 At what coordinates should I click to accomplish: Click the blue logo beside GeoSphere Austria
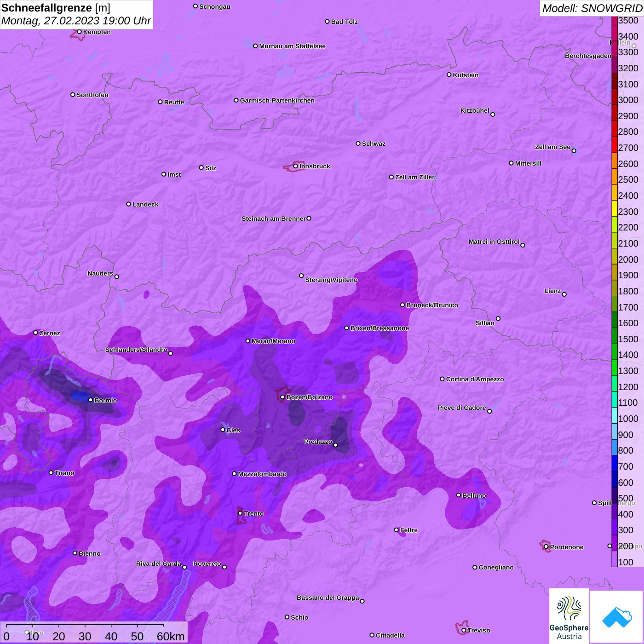click(617, 617)
